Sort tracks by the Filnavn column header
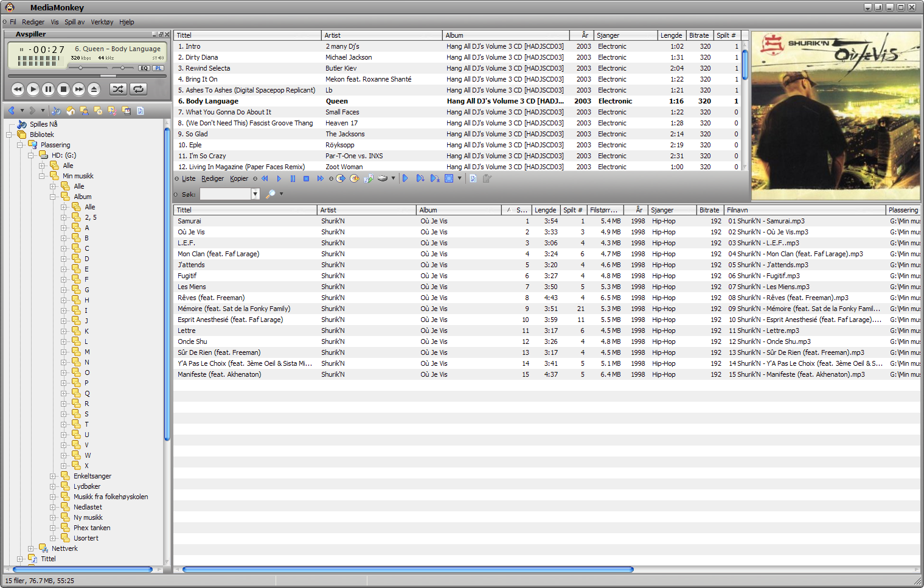 click(805, 210)
